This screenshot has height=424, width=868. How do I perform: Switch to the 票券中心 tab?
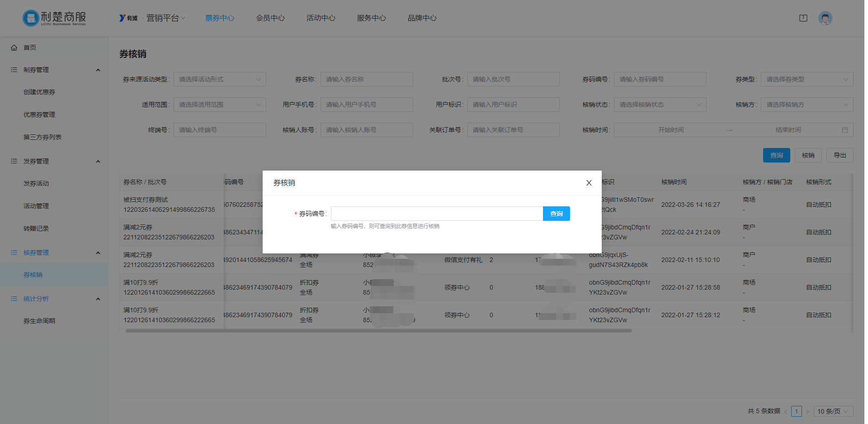click(x=220, y=18)
